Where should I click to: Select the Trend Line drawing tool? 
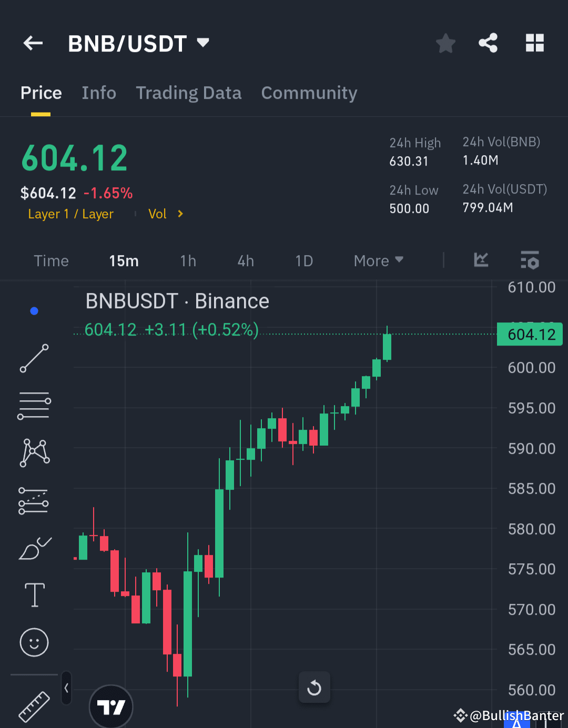point(34,358)
